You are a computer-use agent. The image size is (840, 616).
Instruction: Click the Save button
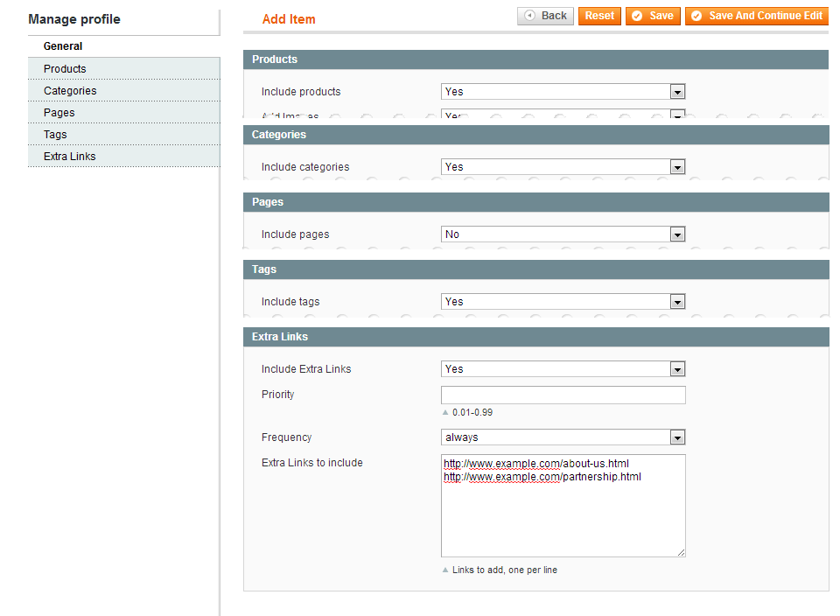point(653,16)
